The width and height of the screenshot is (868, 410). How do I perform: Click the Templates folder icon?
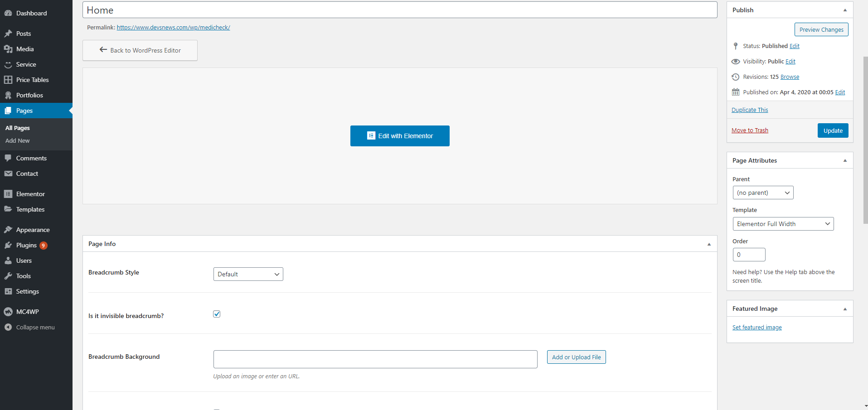click(x=8, y=209)
